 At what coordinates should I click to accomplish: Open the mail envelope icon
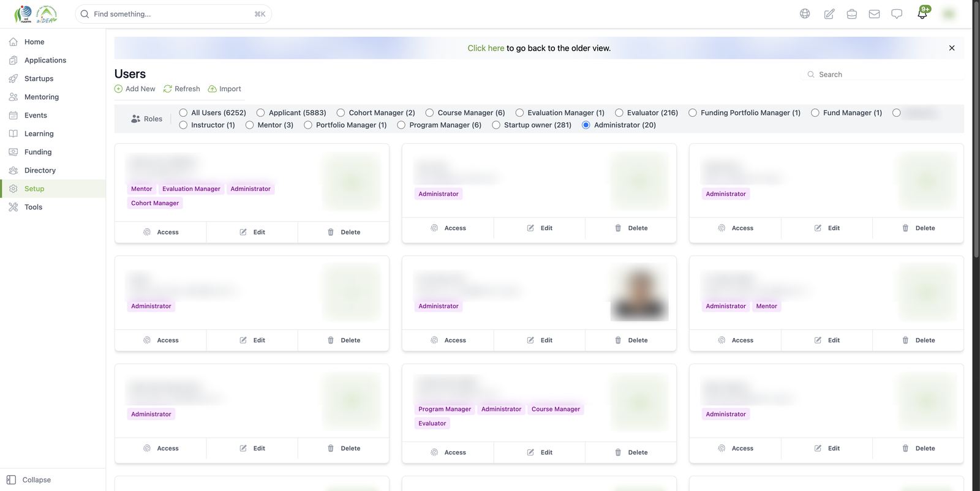[874, 13]
